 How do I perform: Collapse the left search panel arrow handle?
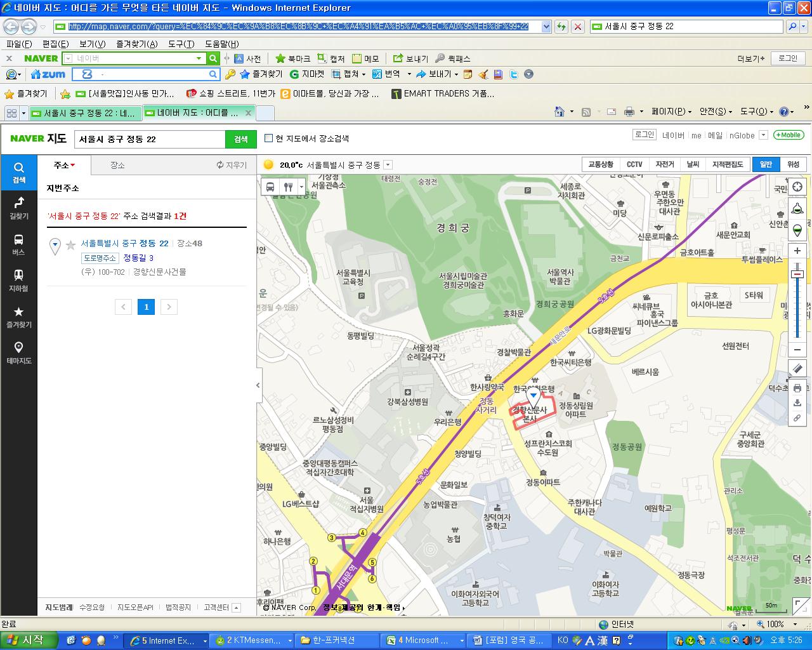[x=258, y=385]
